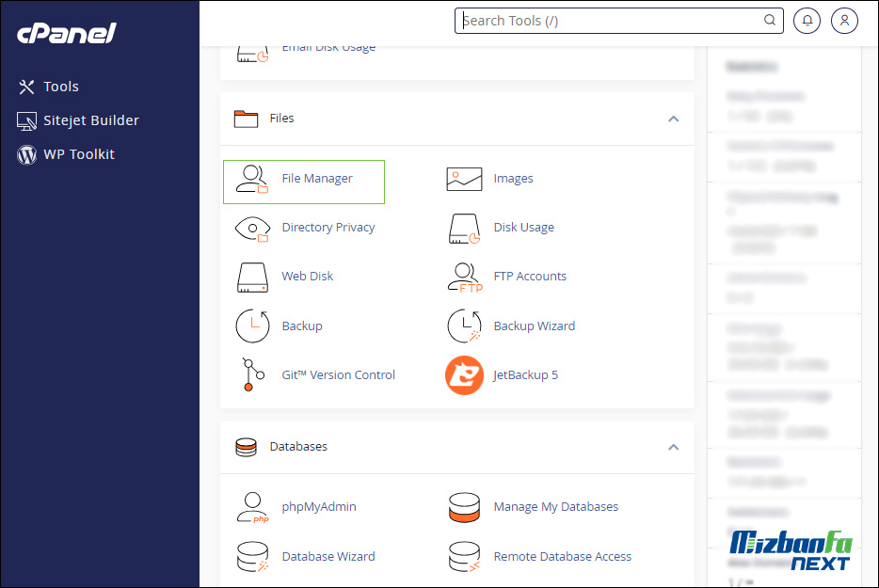Open the Web Disk link
The image size is (879, 588).
(308, 276)
